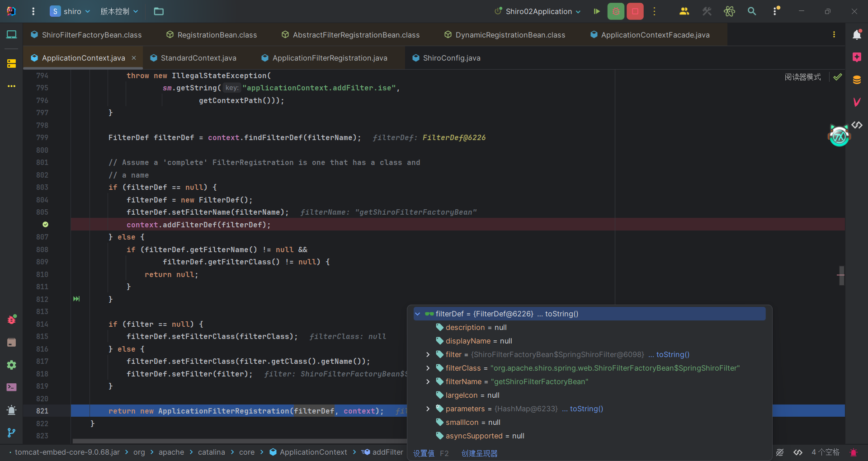The image size is (868, 461).
Task: Collapse the filterDef debugger node
Action: (418, 314)
